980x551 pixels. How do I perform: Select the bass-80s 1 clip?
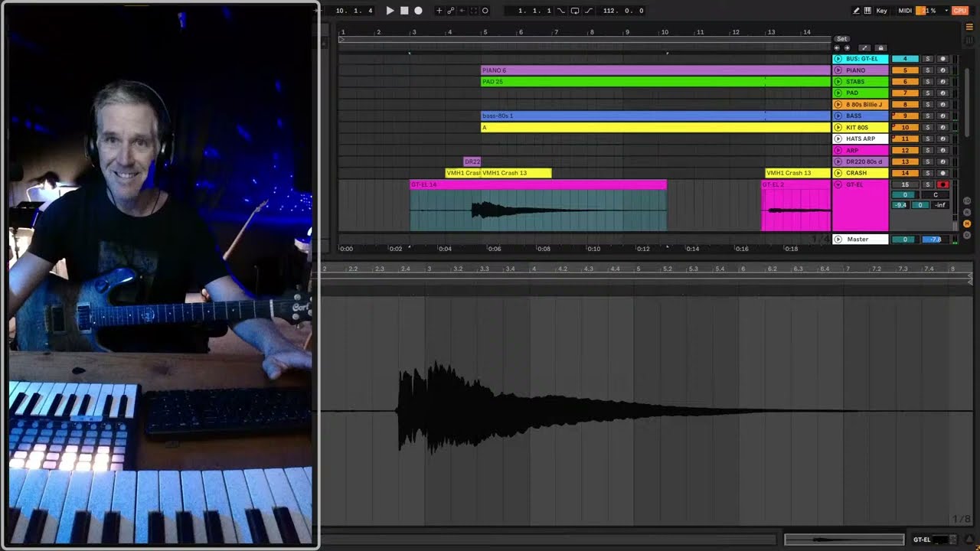click(x=655, y=116)
